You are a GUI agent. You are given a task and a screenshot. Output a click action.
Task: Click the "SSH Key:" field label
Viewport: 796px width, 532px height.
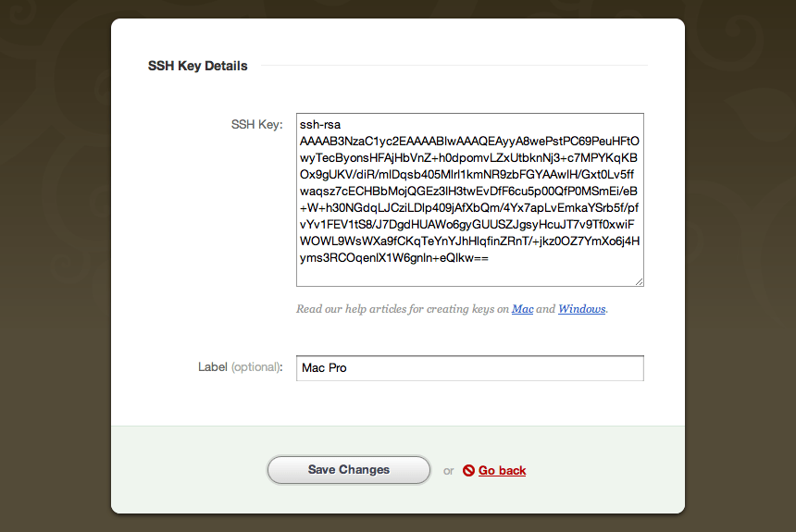(x=256, y=124)
